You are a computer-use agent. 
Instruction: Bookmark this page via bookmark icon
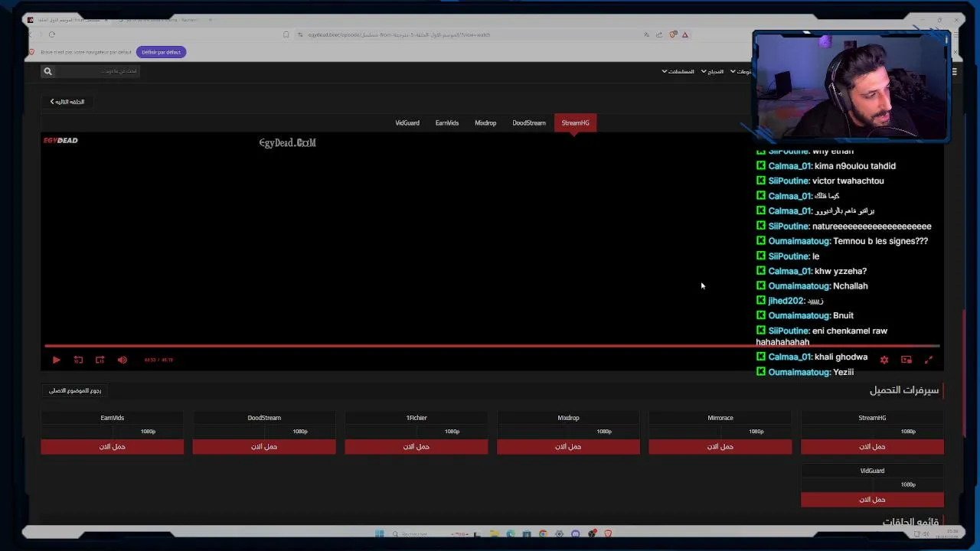(x=286, y=34)
